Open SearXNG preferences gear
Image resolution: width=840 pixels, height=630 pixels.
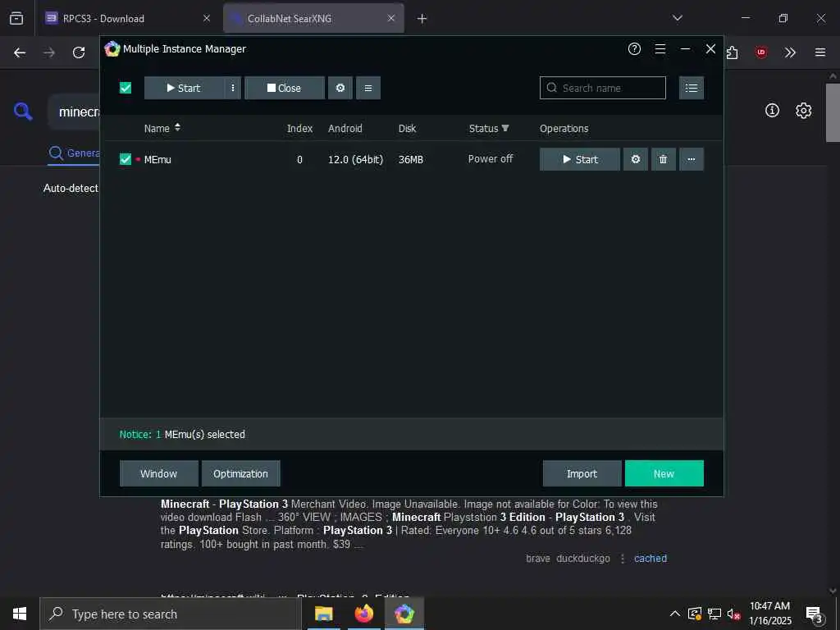pyautogui.click(x=804, y=111)
